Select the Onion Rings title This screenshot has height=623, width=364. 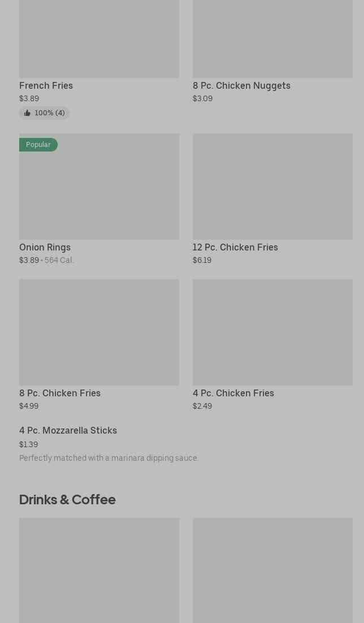click(x=45, y=247)
